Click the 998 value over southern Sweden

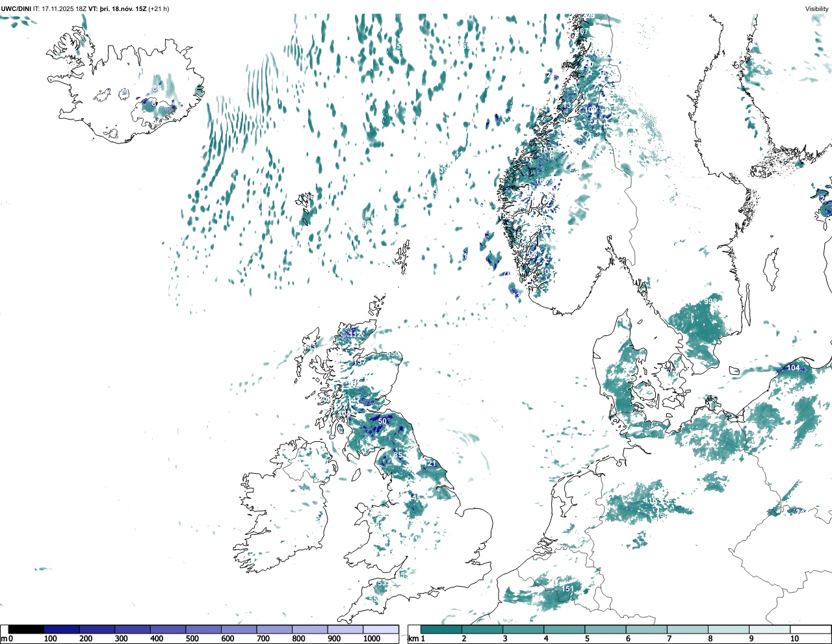pyautogui.click(x=711, y=302)
